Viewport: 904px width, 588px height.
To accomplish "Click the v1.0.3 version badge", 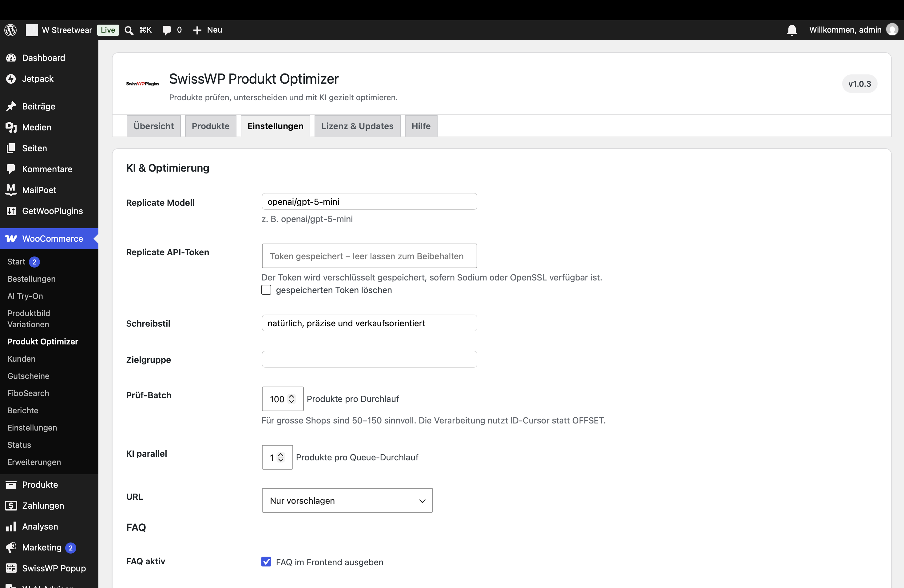I will [x=859, y=84].
